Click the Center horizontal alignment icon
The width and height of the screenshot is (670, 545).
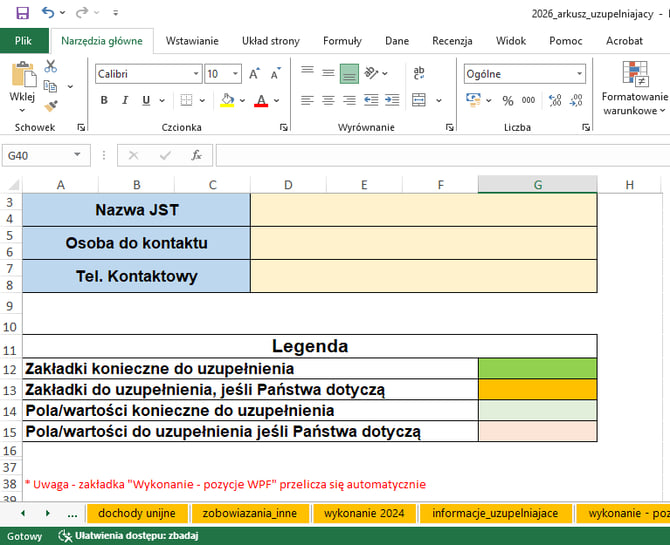tap(326, 100)
